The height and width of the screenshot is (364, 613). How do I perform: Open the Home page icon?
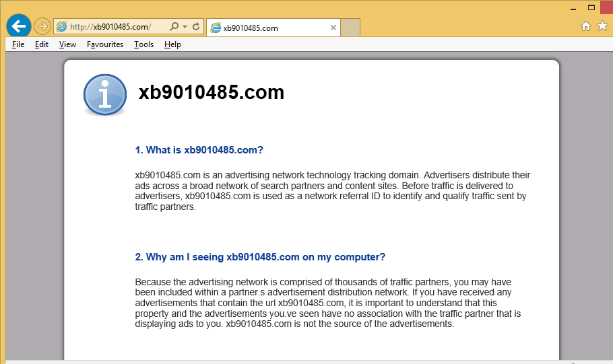click(x=586, y=26)
